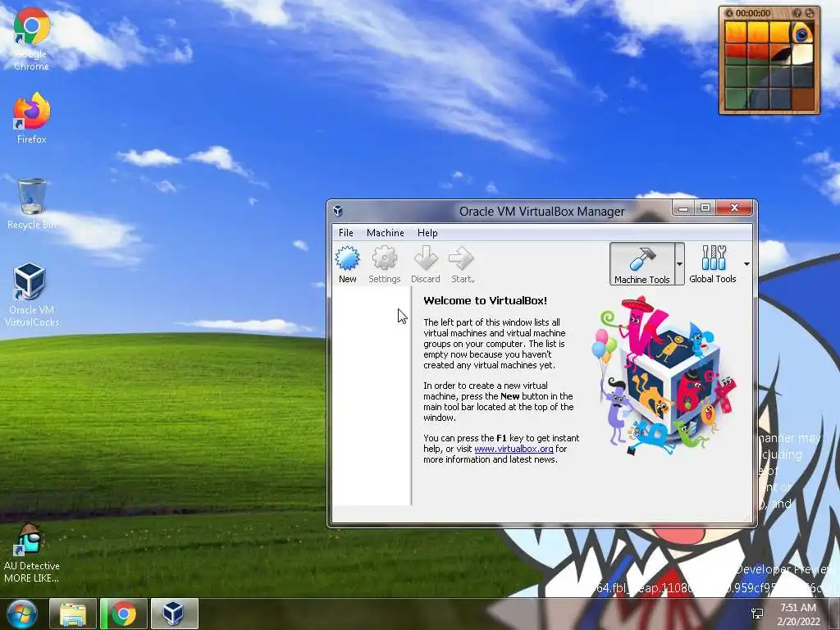The image size is (840, 630).
Task: Click the puzzle gadget shuffle icon
Action: point(810,13)
